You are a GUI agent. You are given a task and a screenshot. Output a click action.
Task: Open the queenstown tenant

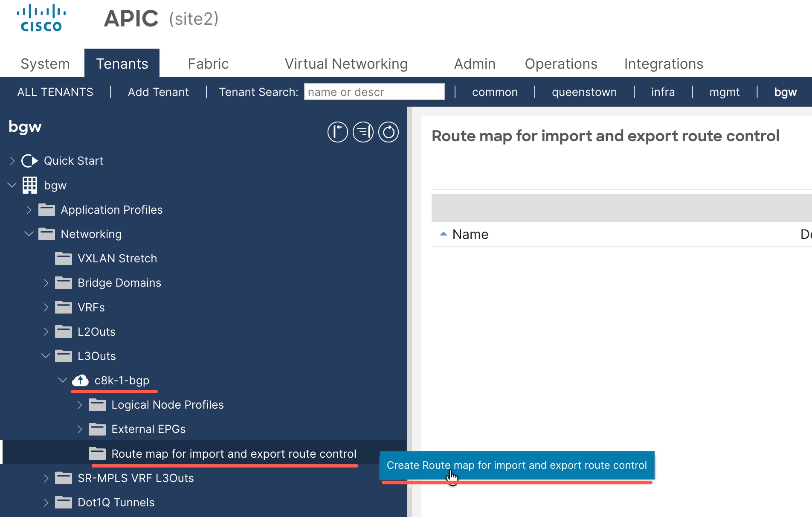584,92
